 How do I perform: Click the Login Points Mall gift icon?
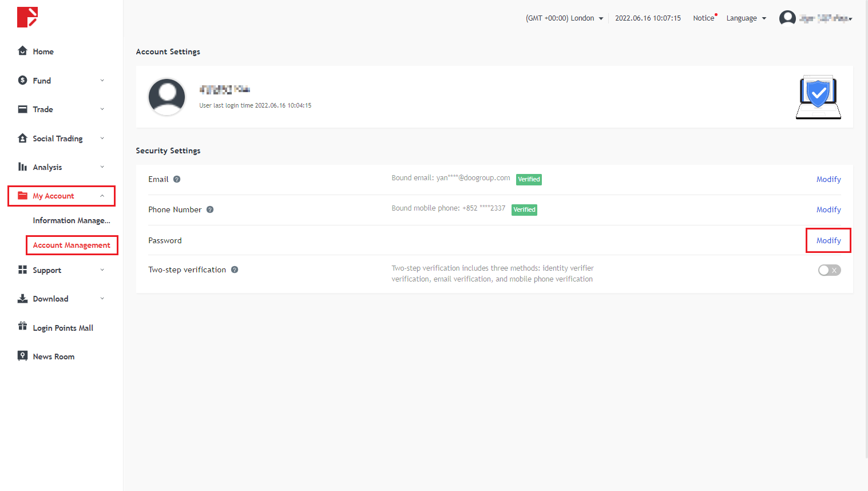pos(22,327)
